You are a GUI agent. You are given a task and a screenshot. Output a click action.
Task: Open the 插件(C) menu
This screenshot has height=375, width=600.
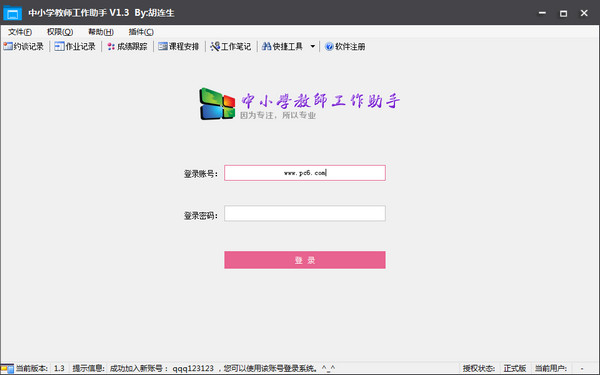[x=141, y=32]
